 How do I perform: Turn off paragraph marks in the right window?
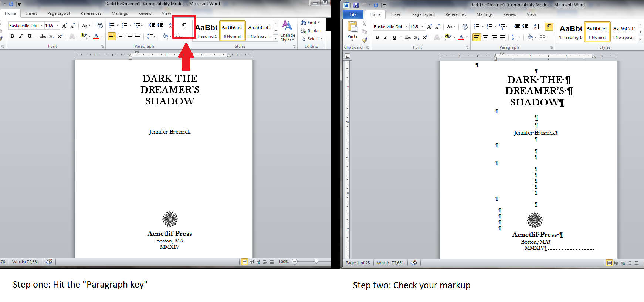tap(549, 27)
